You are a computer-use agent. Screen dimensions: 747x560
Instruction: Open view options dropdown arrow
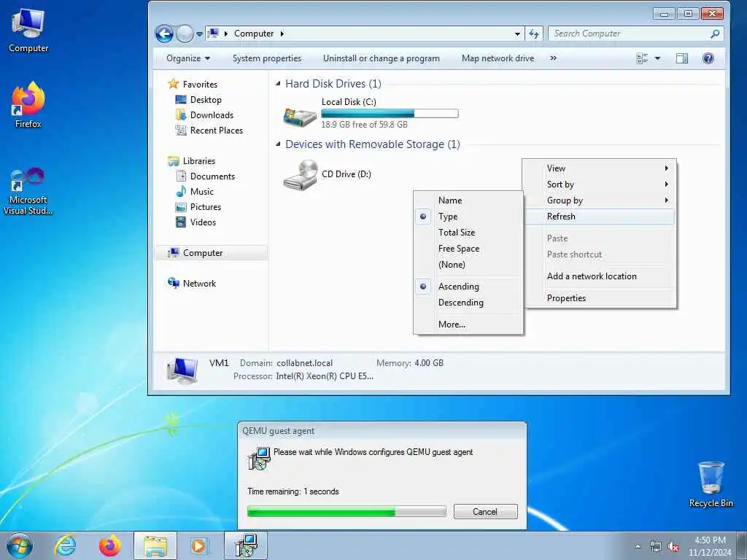pos(657,58)
